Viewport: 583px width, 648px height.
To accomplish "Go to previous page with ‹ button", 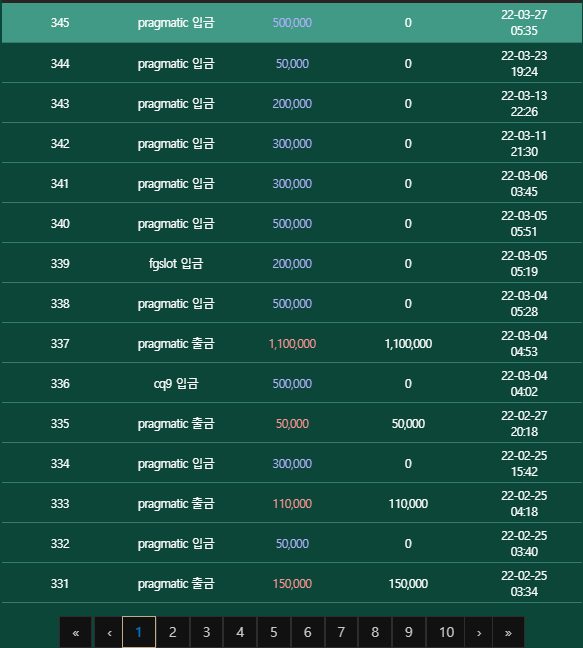I will 109,632.
